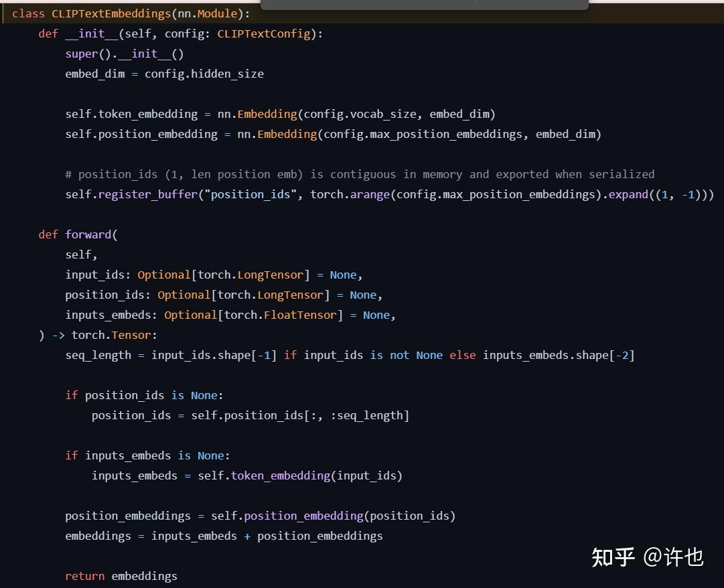Open the Zhihu author @许也 watermark link

648,557
